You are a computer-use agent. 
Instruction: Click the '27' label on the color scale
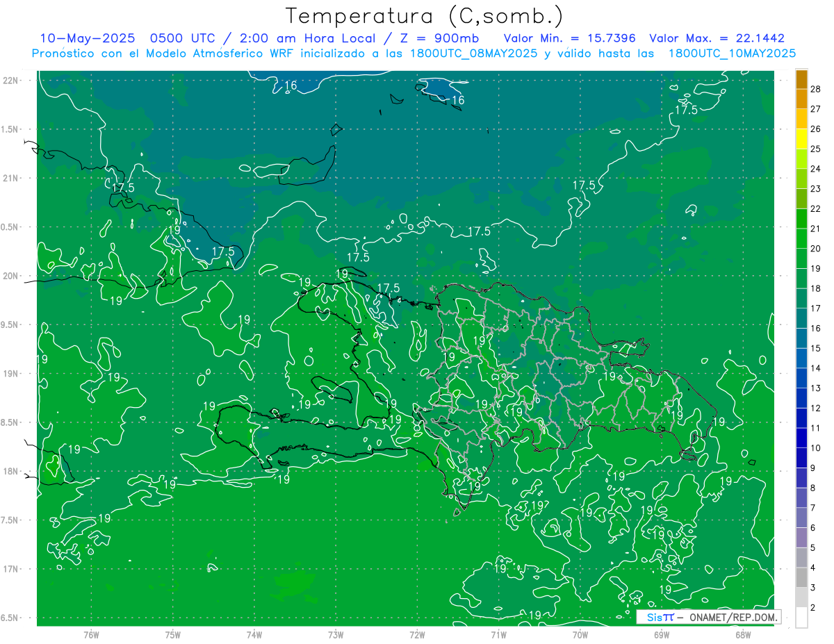point(816,109)
